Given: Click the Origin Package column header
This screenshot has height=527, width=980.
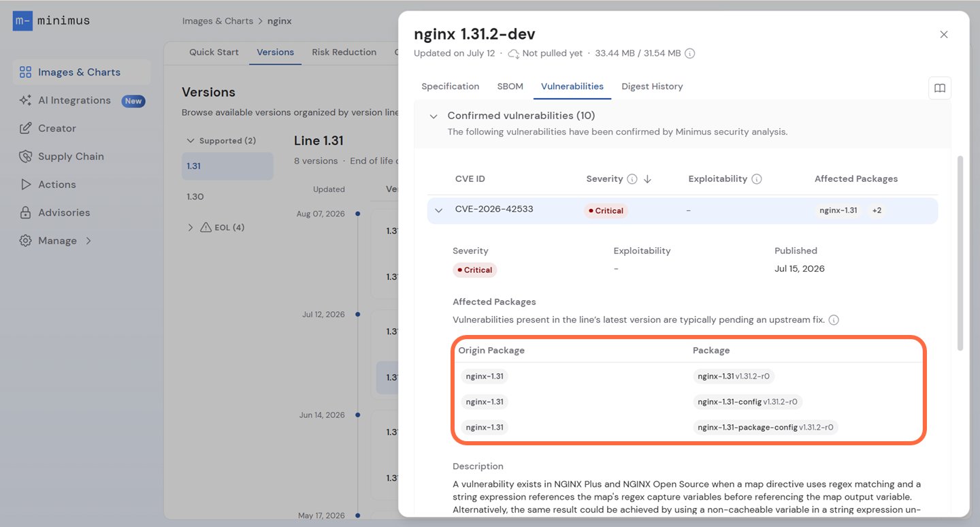Looking at the screenshot, I should [491, 351].
